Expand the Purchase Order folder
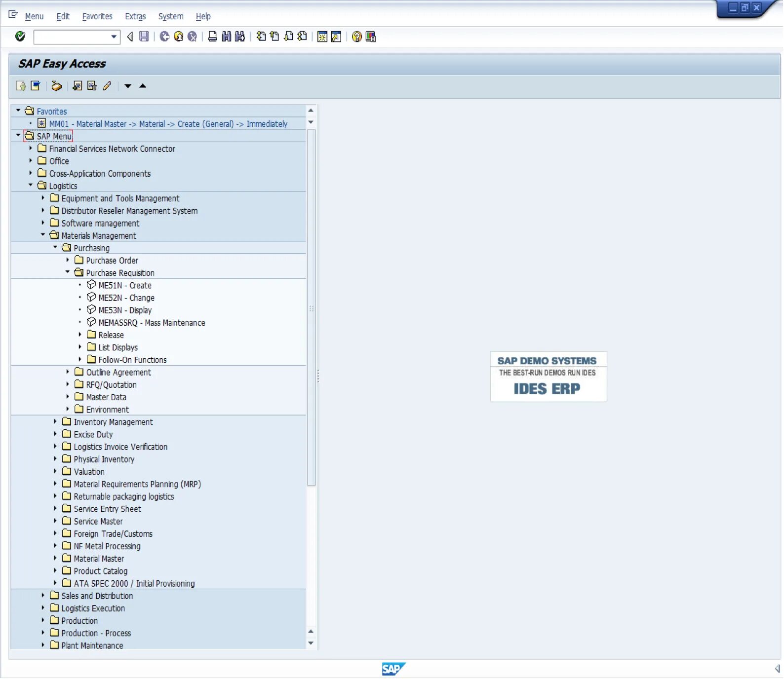 pyautogui.click(x=68, y=260)
